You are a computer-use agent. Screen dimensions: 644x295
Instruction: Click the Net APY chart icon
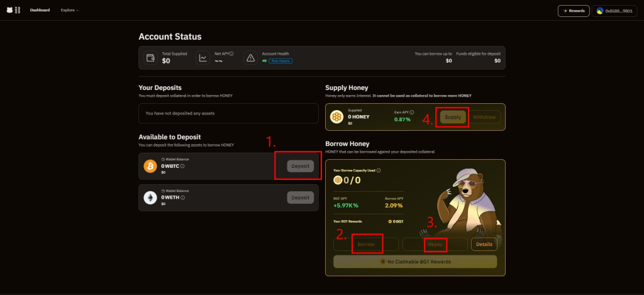pyautogui.click(x=203, y=58)
